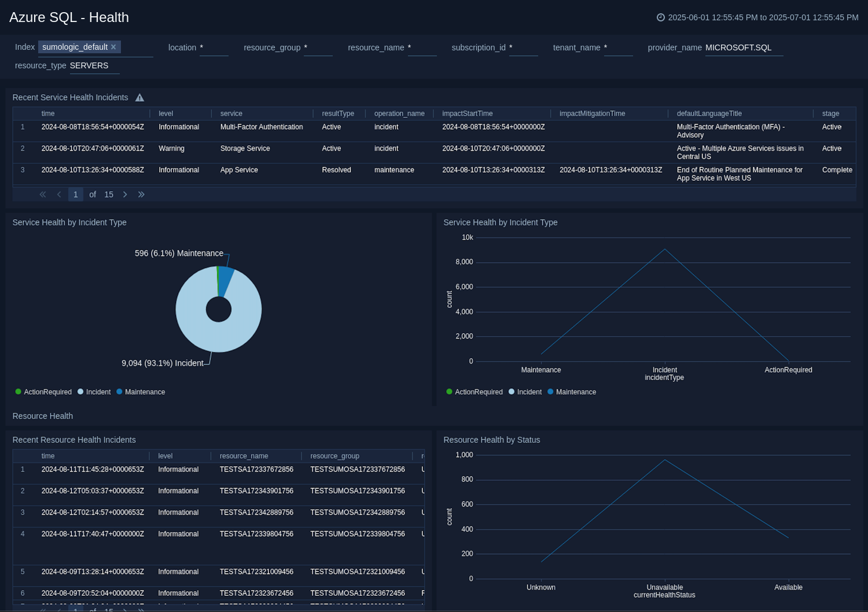Edit the location filter field

pyautogui.click(x=214, y=47)
